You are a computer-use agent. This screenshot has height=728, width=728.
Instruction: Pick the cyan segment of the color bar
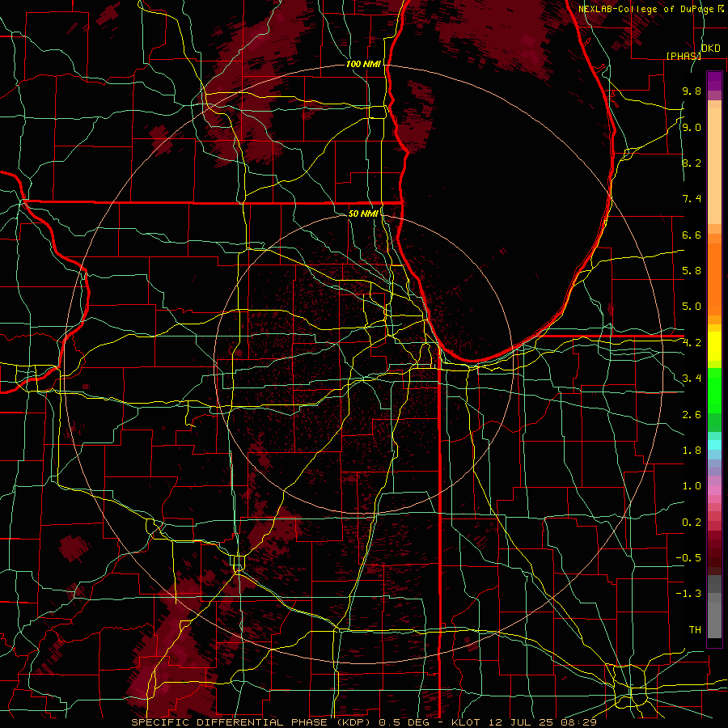click(714, 445)
